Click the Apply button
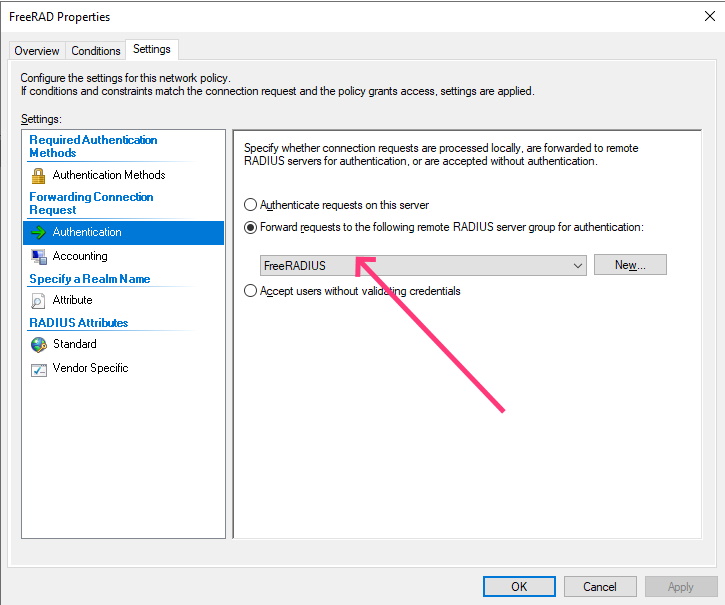The height and width of the screenshot is (605, 725). tap(681, 586)
